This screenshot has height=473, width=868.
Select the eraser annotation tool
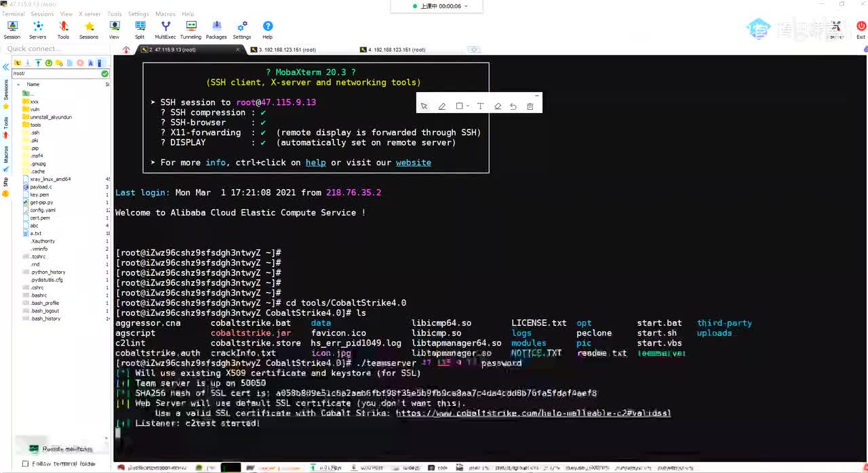point(498,106)
